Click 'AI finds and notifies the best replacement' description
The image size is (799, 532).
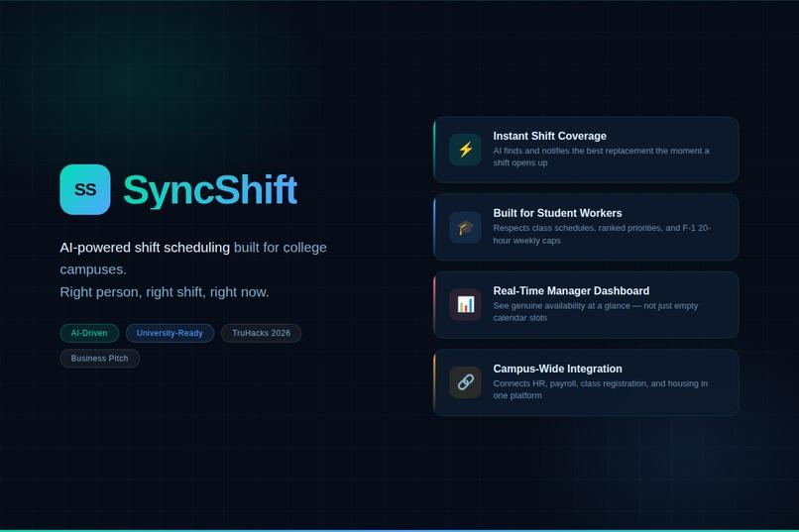tap(601, 157)
